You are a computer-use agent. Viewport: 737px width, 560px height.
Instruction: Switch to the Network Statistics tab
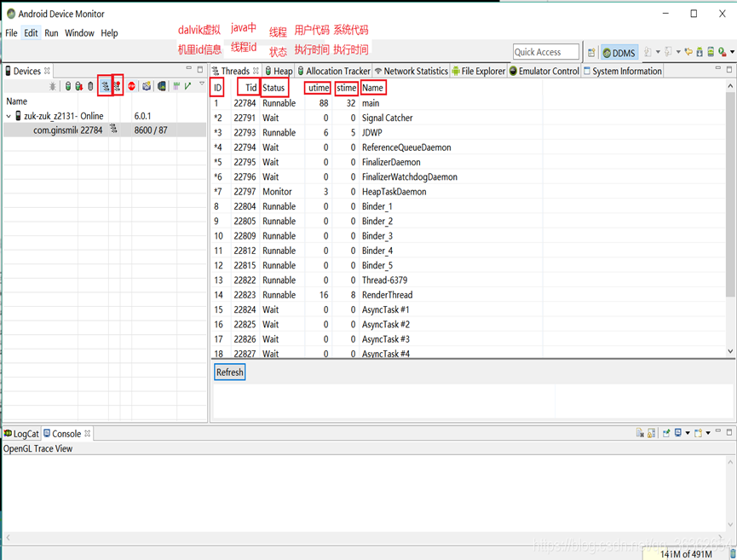(412, 71)
